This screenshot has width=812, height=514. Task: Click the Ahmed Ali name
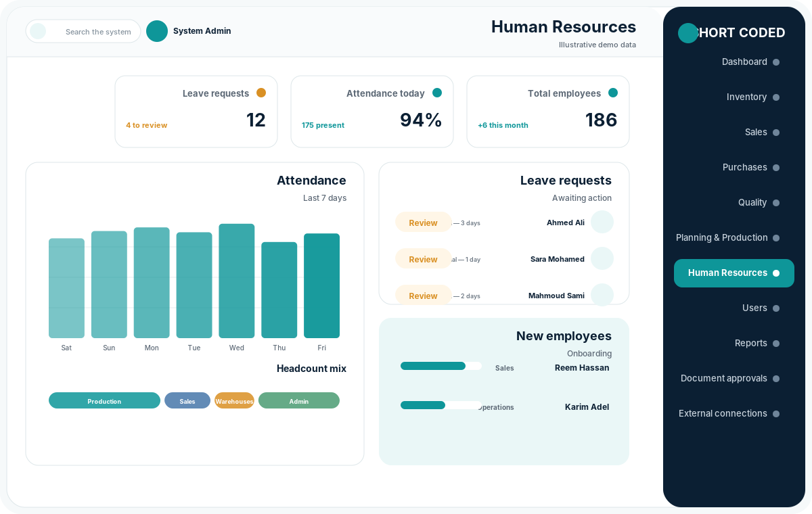click(566, 223)
